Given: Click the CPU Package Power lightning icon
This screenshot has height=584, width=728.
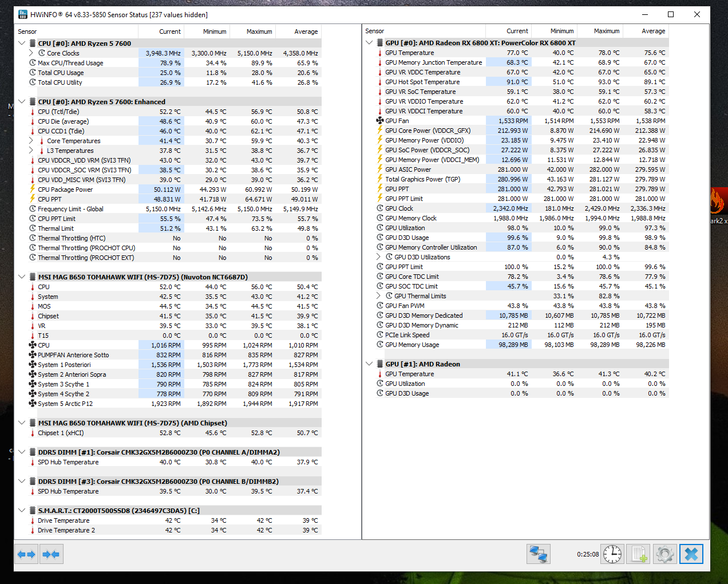Looking at the screenshot, I should coord(33,189).
